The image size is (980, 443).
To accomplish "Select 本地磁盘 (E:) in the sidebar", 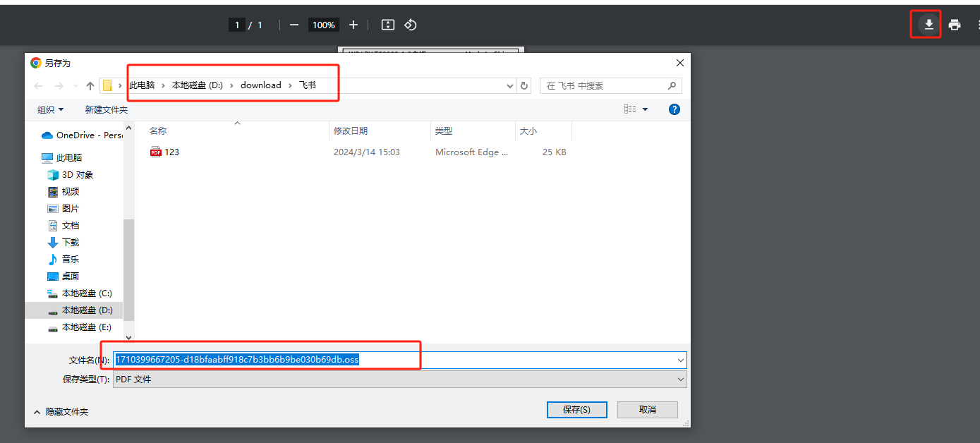I will 79,327.
